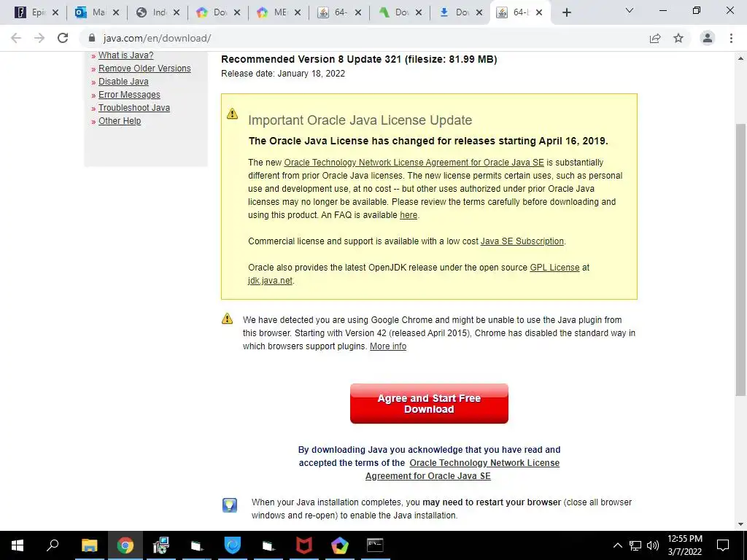Click the scrollbar up arrow
Viewport: 747px width, 560px height.
coord(740,58)
